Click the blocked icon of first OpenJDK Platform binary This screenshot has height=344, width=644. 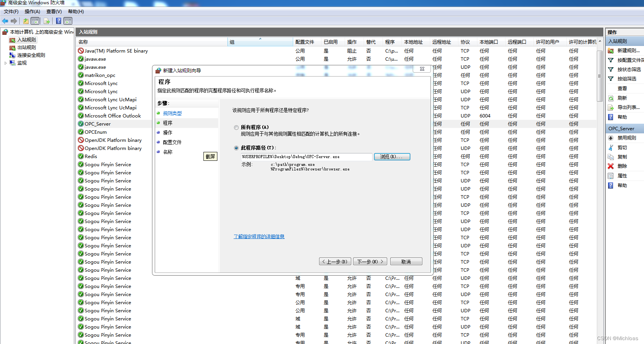click(x=81, y=140)
